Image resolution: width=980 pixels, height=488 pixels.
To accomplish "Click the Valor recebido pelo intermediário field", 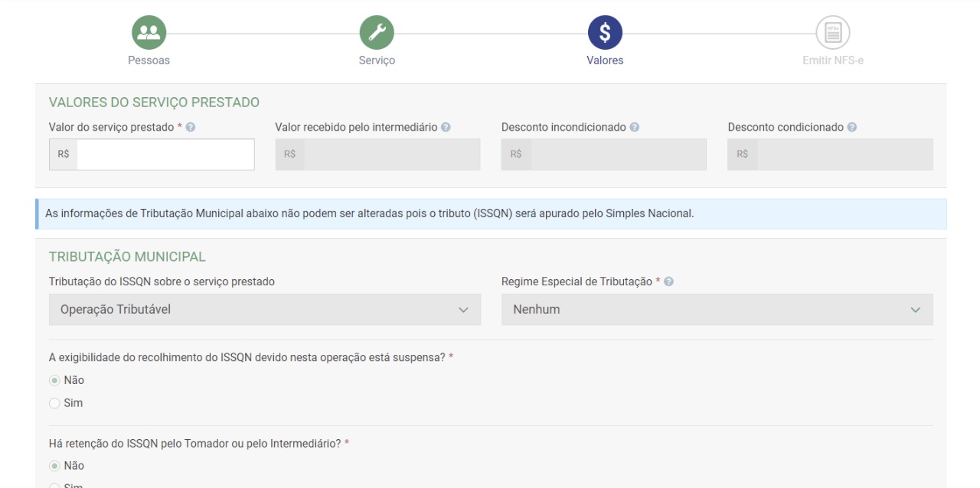I will tap(390, 155).
